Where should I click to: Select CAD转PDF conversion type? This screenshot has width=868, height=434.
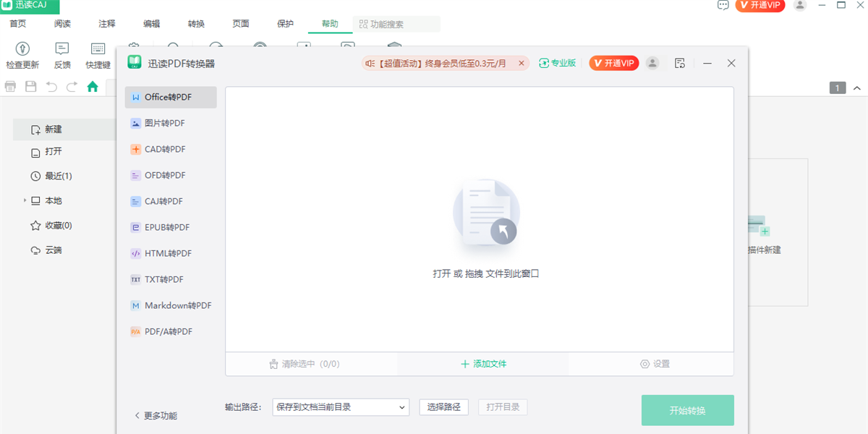[x=171, y=149]
